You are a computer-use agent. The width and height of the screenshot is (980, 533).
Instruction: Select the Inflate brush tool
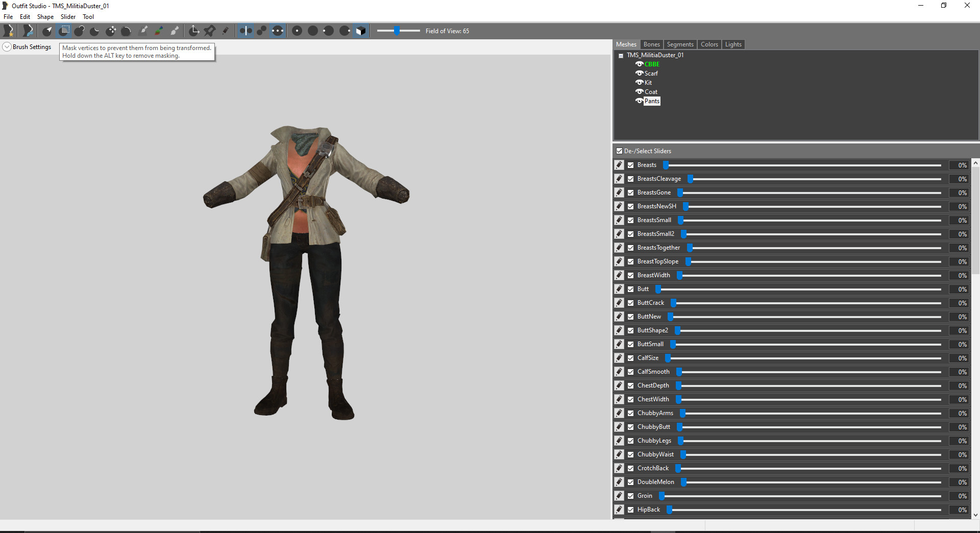click(79, 31)
